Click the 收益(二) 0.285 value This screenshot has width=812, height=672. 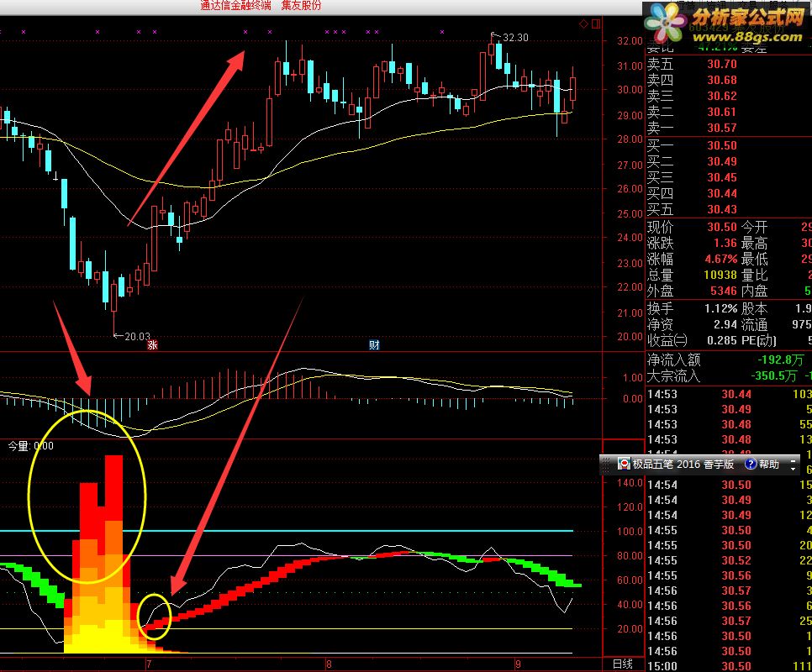(722, 340)
